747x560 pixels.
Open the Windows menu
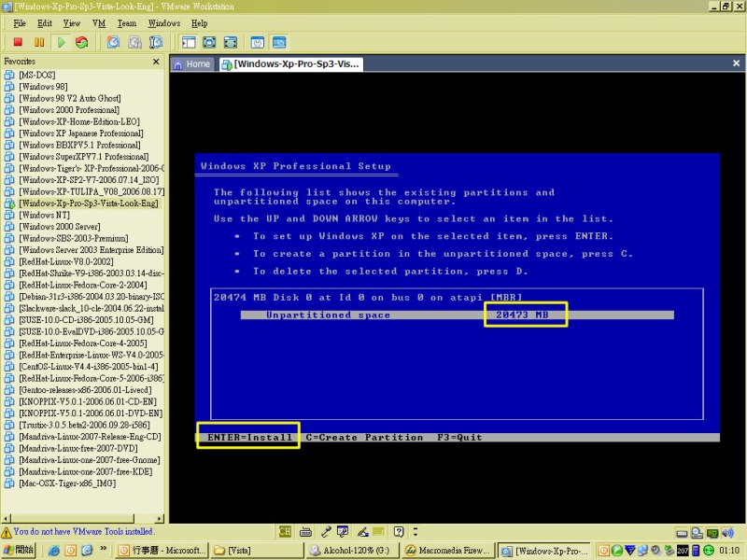point(164,23)
